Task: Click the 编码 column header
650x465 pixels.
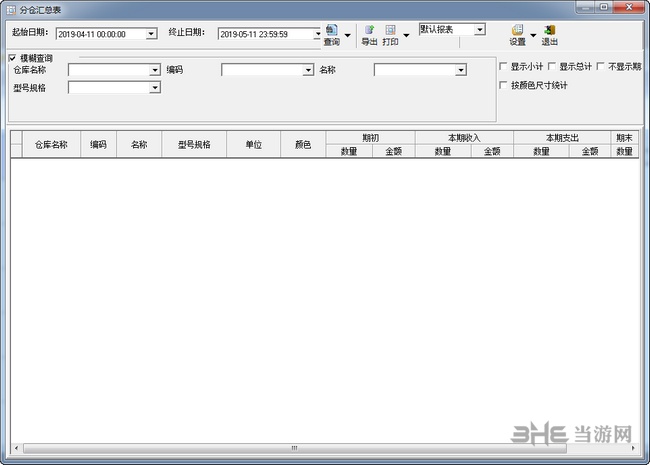Action: pos(99,144)
